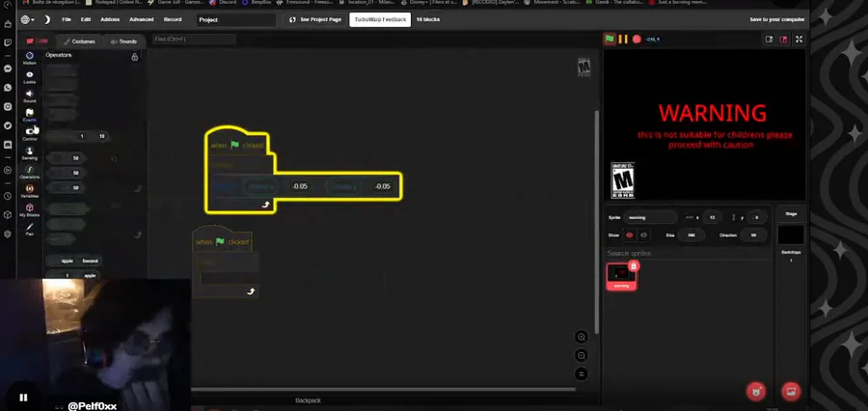Select the Stage backdrop thumbnail
This screenshot has height=411, width=868.
[x=791, y=234]
